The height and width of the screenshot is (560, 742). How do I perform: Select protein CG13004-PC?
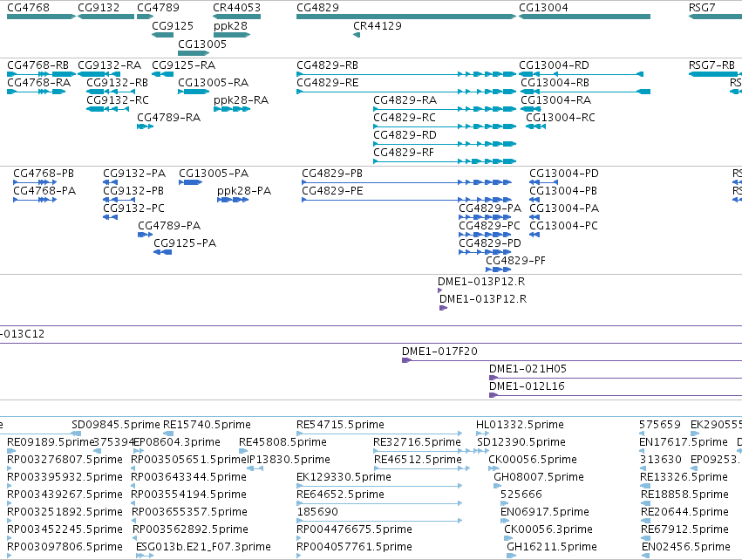point(563,226)
